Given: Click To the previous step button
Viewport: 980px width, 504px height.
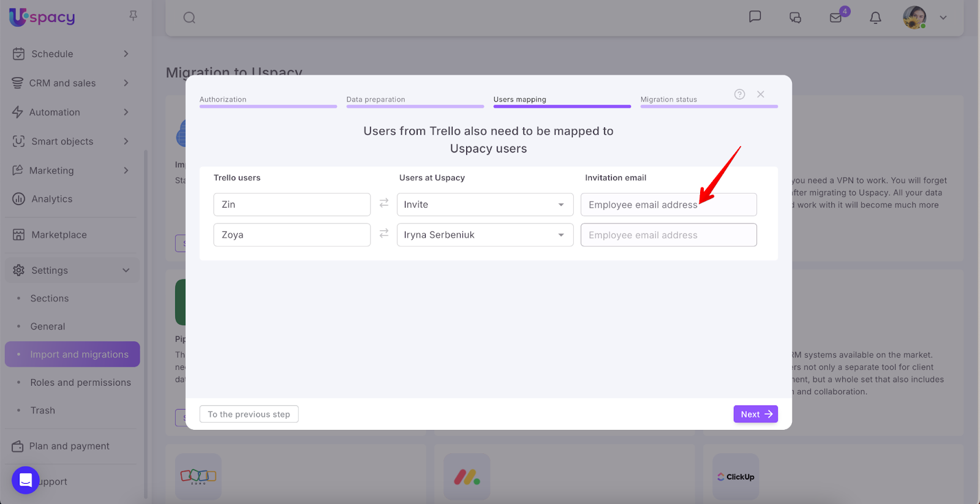Looking at the screenshot, I should pyautogui.click(x=249, y=415).
